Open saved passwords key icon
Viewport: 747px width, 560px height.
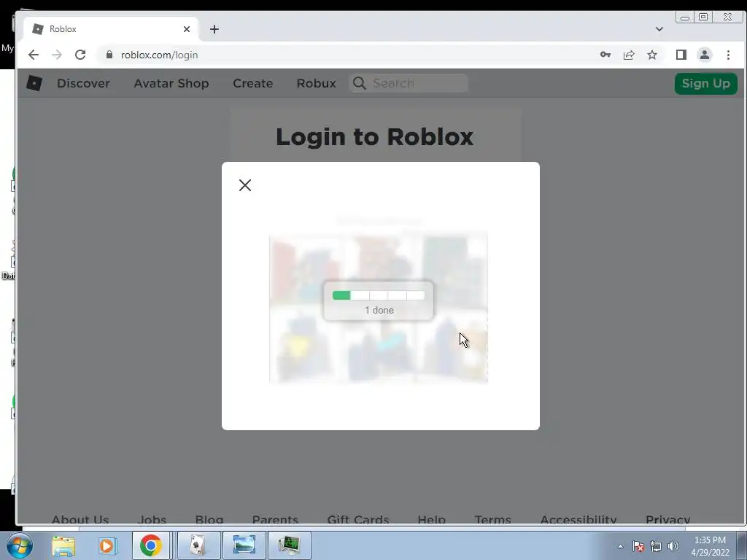(605, 55)
